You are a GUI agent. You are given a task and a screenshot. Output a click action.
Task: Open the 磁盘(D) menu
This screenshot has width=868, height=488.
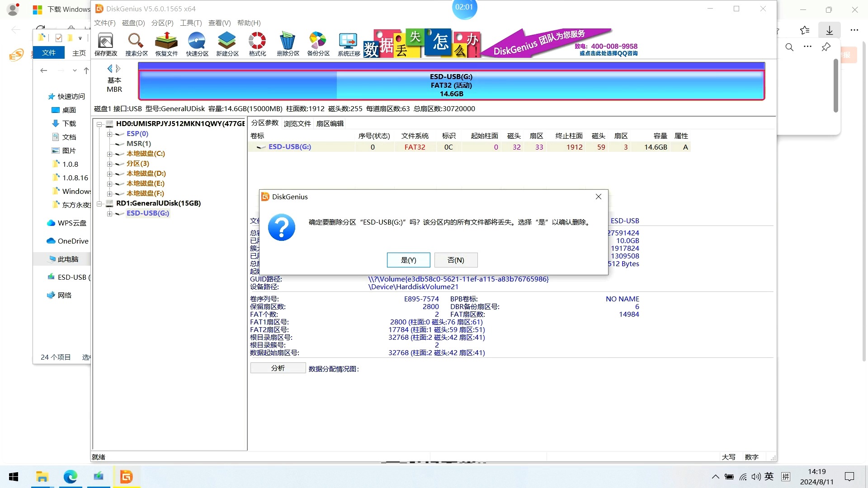[133, 23]
